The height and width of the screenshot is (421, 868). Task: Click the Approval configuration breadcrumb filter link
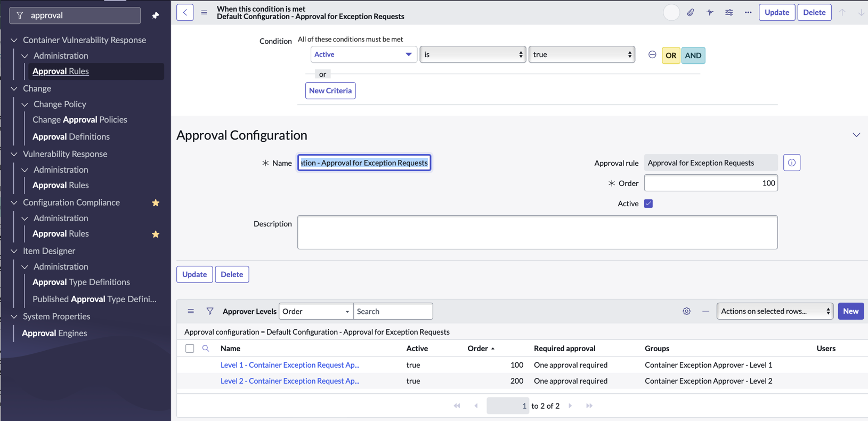(317, 332)
